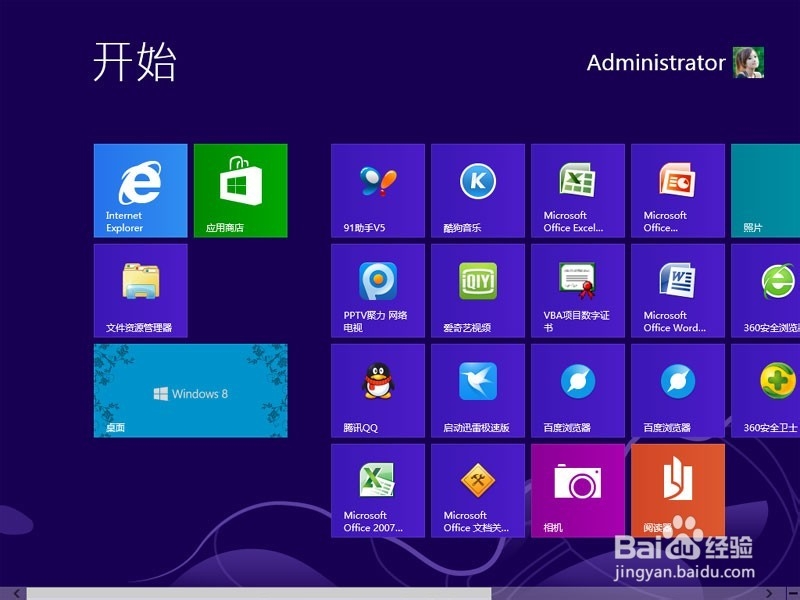Start Microsoft Office Word

point(677,290)
